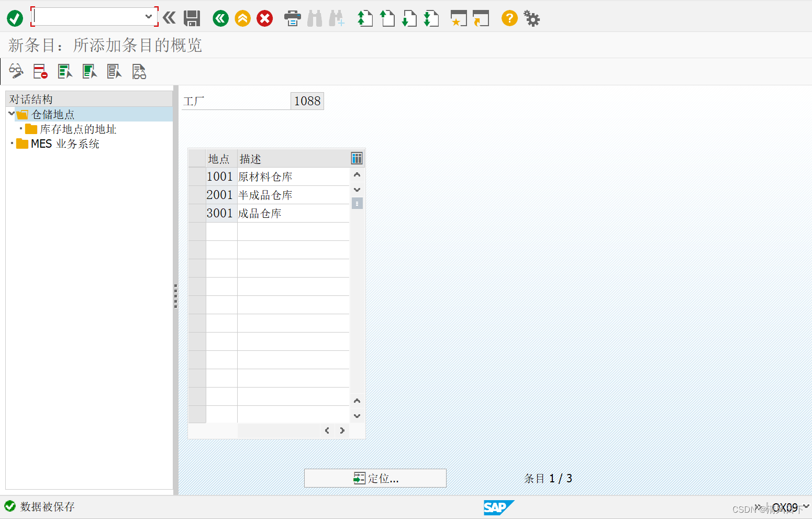Click the Select All icon
This screenshot has height=519, width=812.
click(x=65, y=71)
